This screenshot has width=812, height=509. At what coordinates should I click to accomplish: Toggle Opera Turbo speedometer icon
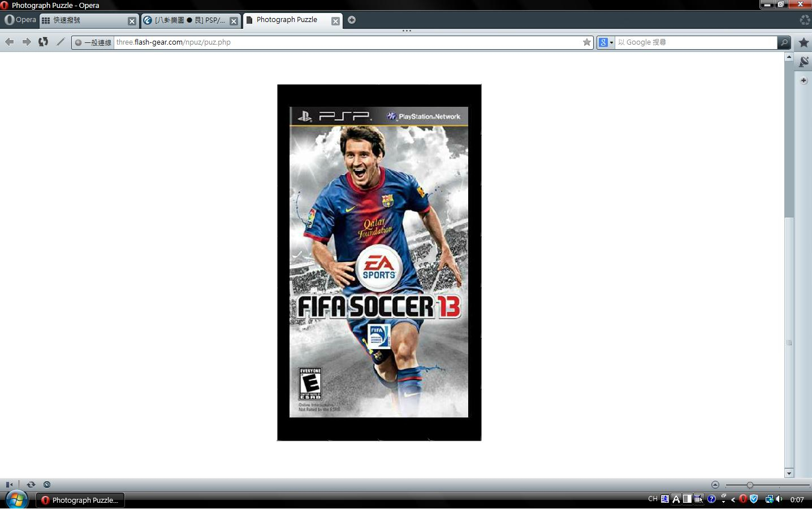tap(47, 485)
